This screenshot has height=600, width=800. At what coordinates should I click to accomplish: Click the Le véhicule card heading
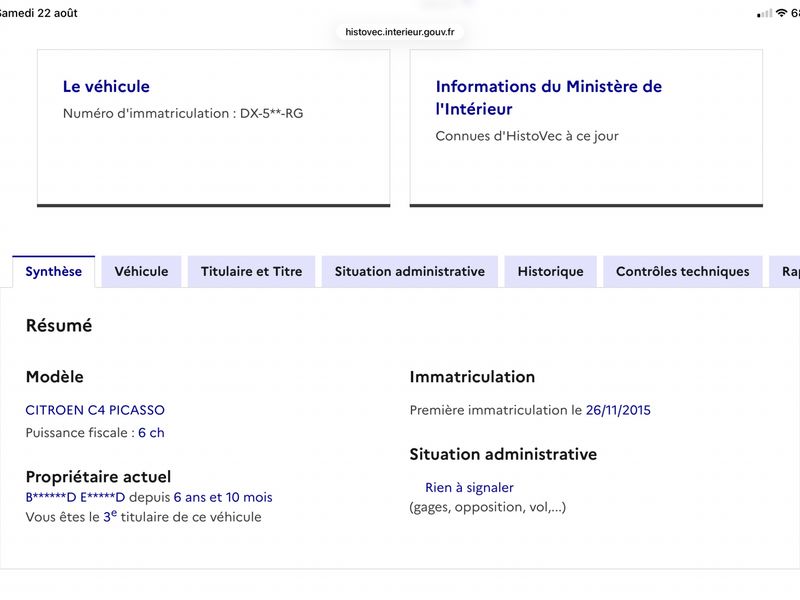click(106, 86)
